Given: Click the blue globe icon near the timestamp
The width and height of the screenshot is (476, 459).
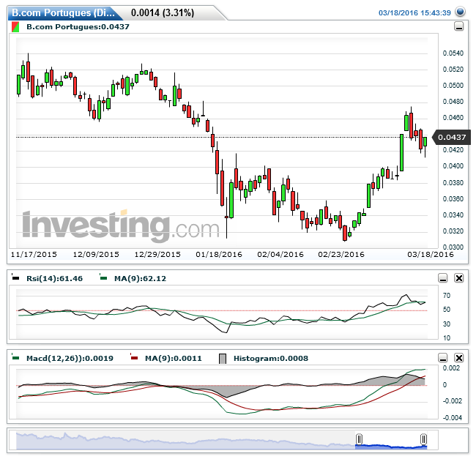Looking at the screenshot, I should click(x=460, y=12).
